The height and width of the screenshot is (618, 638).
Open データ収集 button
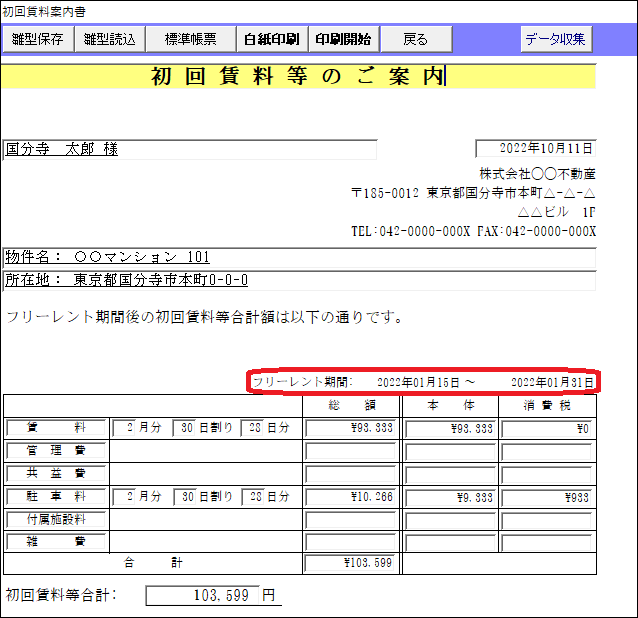click(x=557, y=40)
